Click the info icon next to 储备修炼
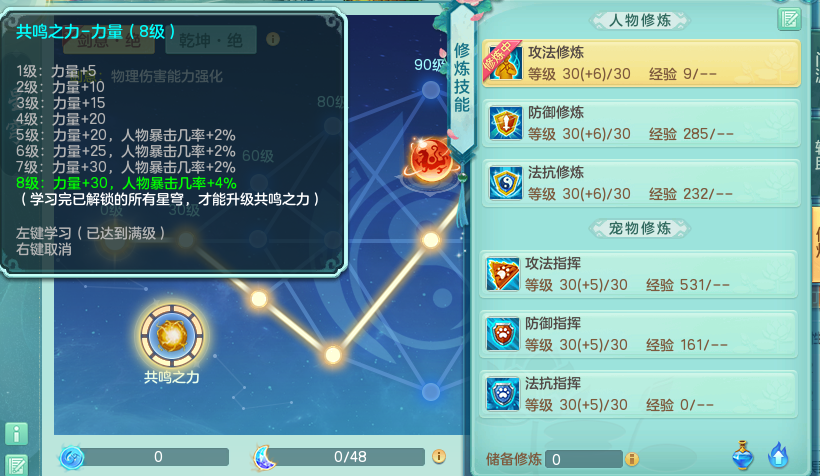The width and height of the screenshot is (820, 476). coord(632,459)
